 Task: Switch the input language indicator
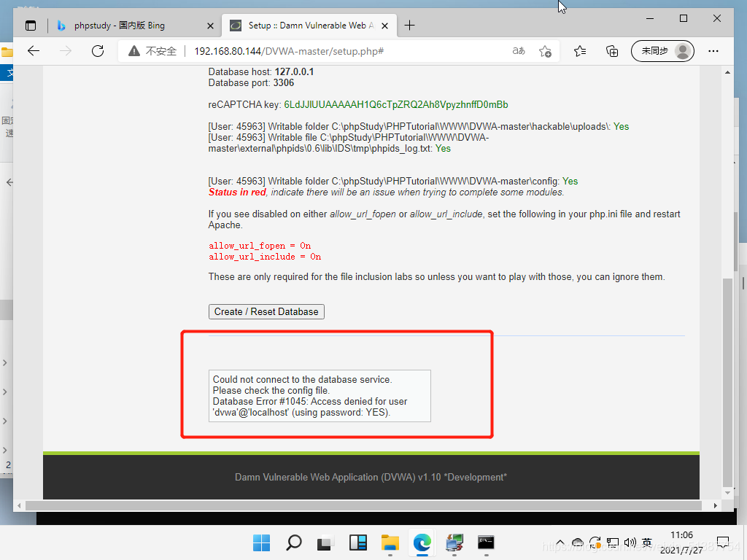647,542
